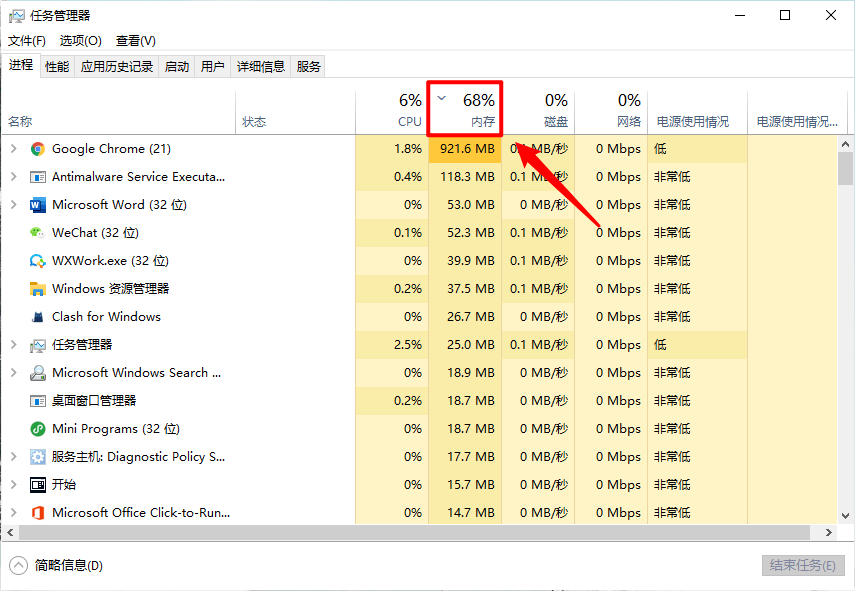Click the 桌面窗口管理器 process icon
The height and width of the screenshot is (591, 855).
(38, 400)
